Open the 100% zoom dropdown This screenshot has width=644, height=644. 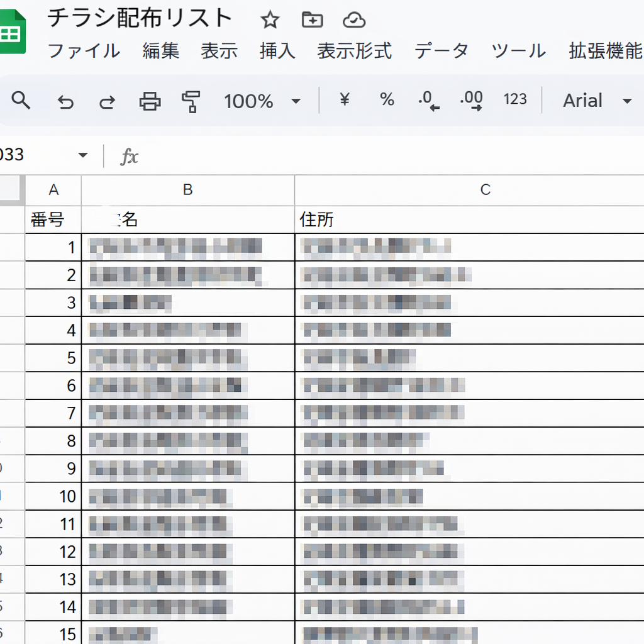pos(262,101)
